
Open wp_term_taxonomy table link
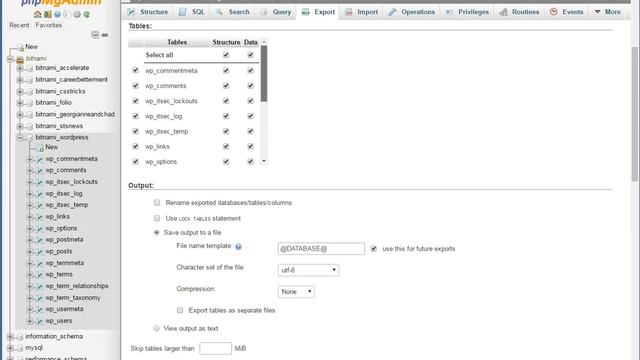click(x=73, y=298)
